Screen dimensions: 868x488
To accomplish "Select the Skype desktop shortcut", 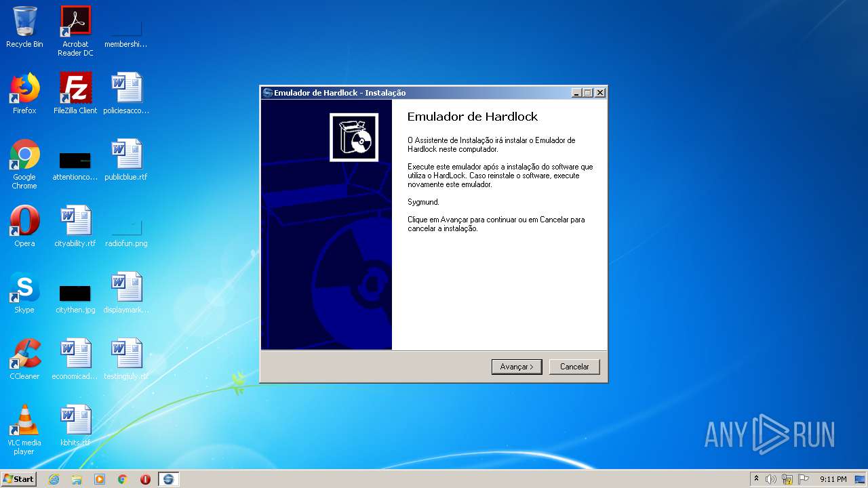I will [24, 293].
